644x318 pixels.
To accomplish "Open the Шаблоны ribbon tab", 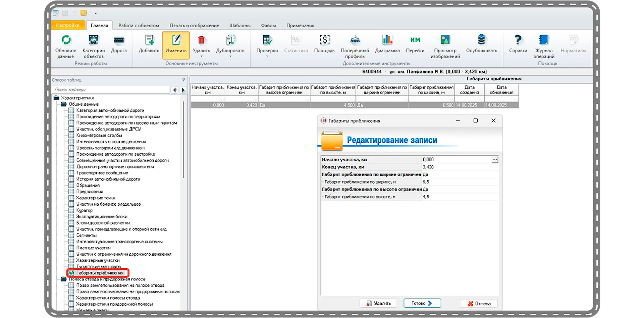I will tap(240, 25).
